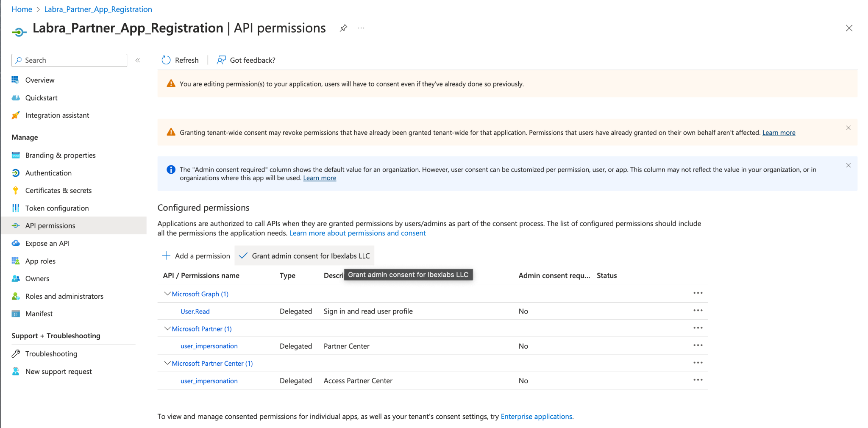Open Learn more link in consent warning
The image size is (868, 428).
pos(779,133)
